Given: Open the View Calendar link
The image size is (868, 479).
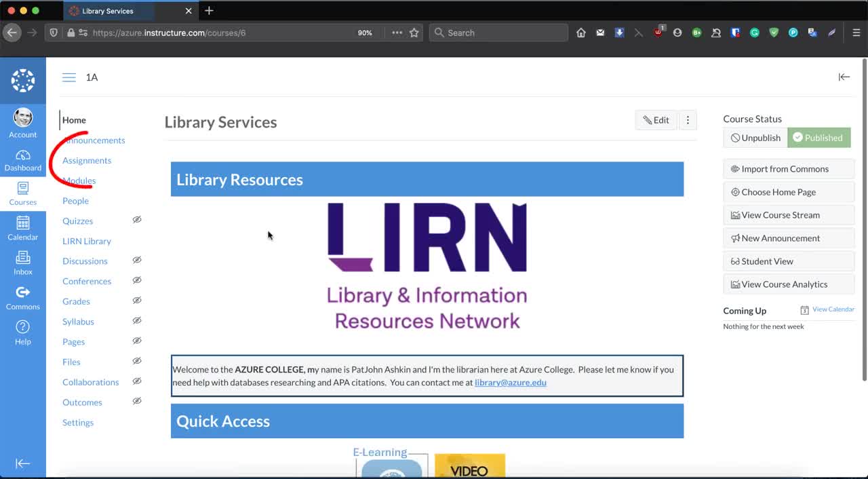Looking at the screenshot, I should [x=833, y=309].
